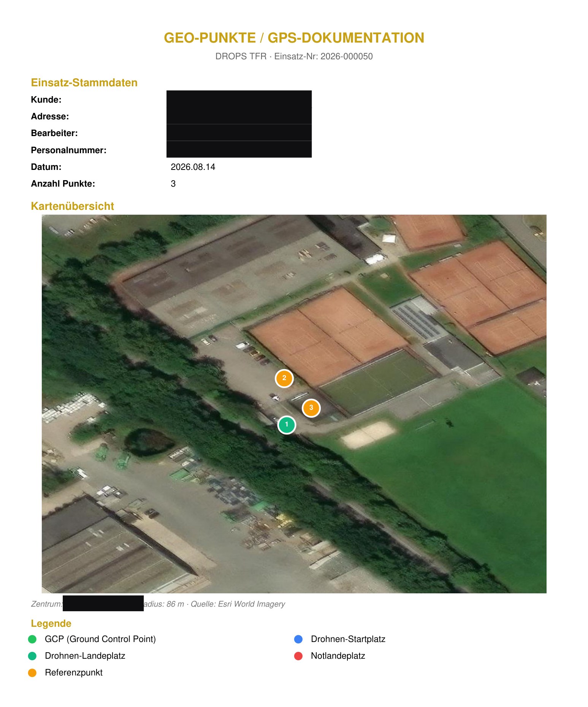Click the subtitle "DROPS TFR · Einsatz-Nr: 2026-000050"
This screenshot has width=588, height=707.
(x=294, y=56)
